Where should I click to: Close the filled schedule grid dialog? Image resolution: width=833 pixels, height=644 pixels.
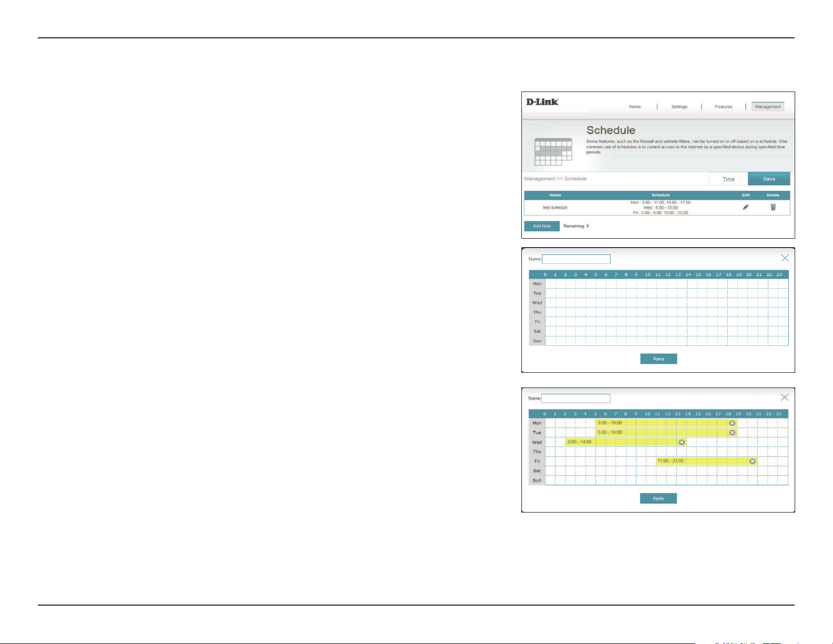click(785, 397)
